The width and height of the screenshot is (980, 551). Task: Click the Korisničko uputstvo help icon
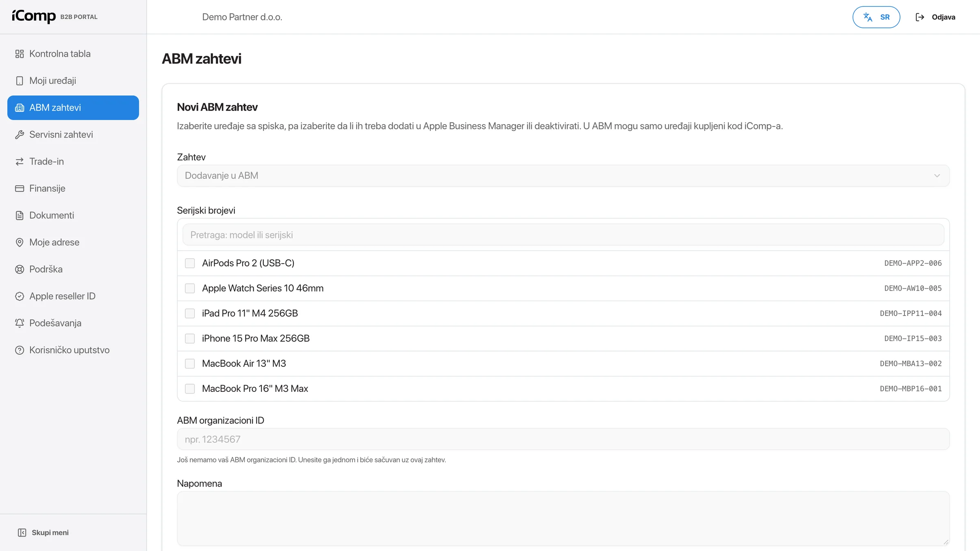click(20, 350)
